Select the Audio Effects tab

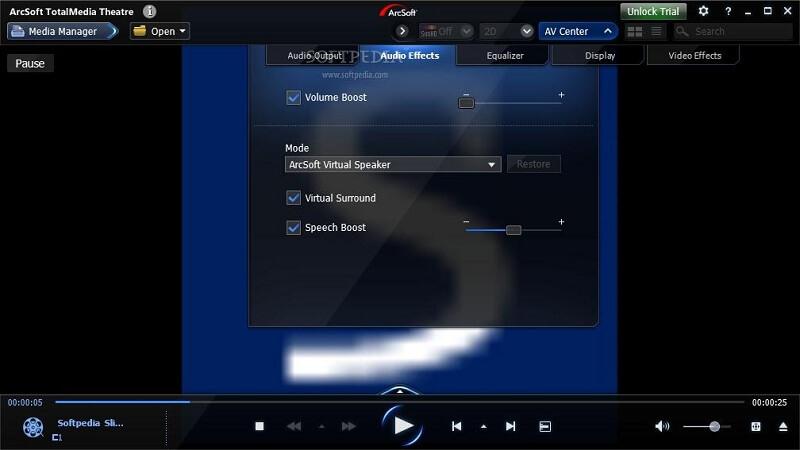pyautogui.click(x=409, y=55)
